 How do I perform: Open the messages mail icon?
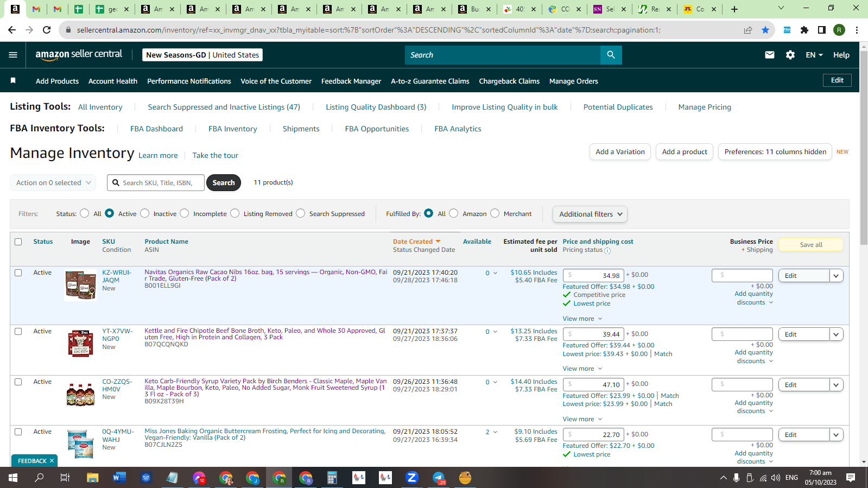click(770, 55)
